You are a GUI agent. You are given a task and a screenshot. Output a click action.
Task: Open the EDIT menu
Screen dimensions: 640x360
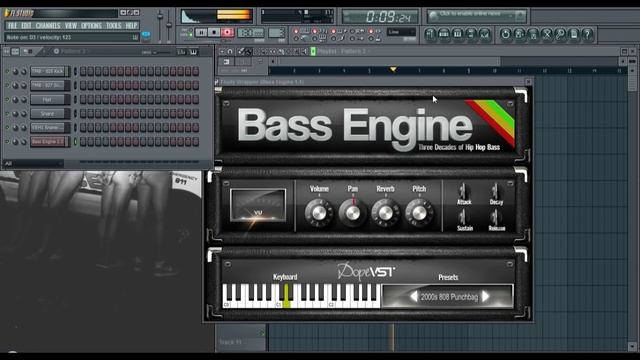(26, 25)
